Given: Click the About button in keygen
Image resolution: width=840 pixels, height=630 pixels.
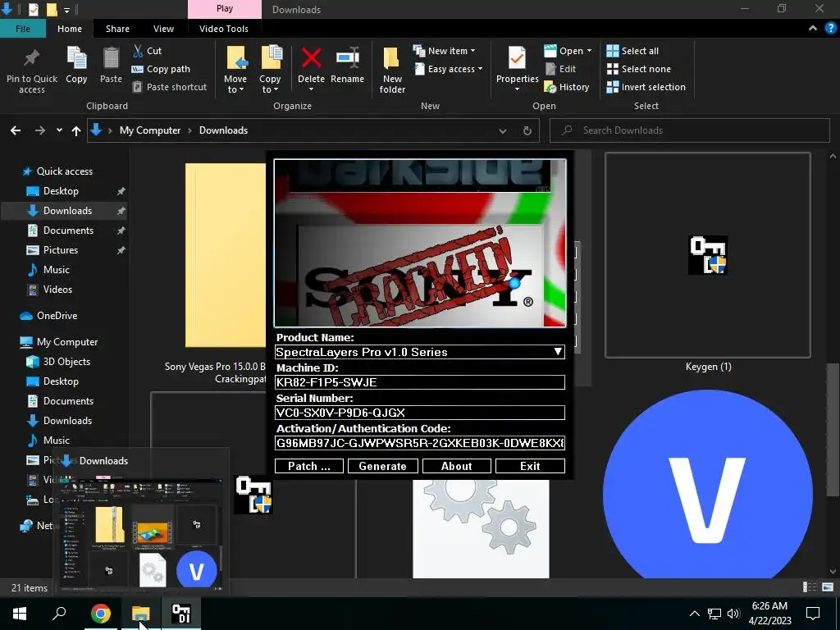Looking at the screenshot, I should pyautogui.click(x=456, y=466).
